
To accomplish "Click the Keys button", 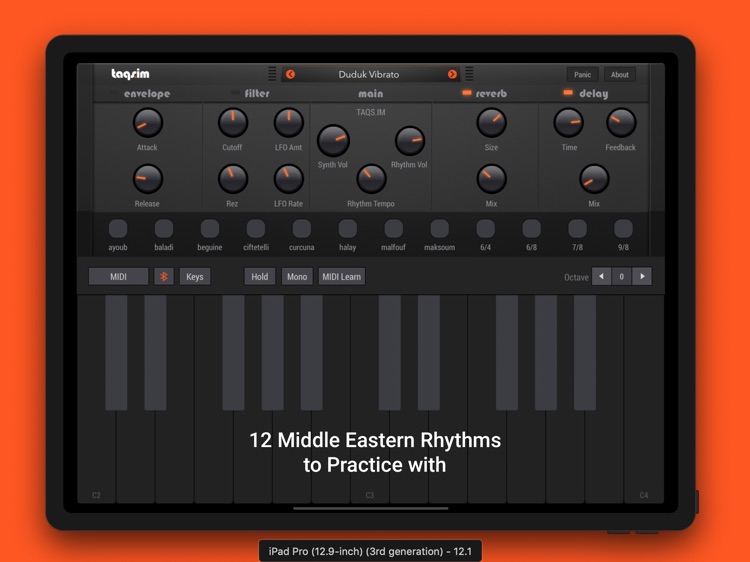I will click(195, 276).
